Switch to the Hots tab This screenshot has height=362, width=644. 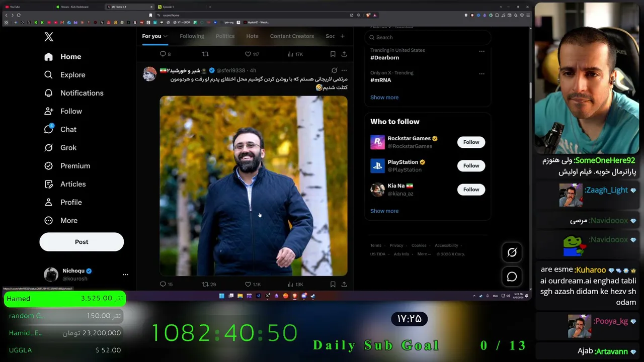pos(252,36)
